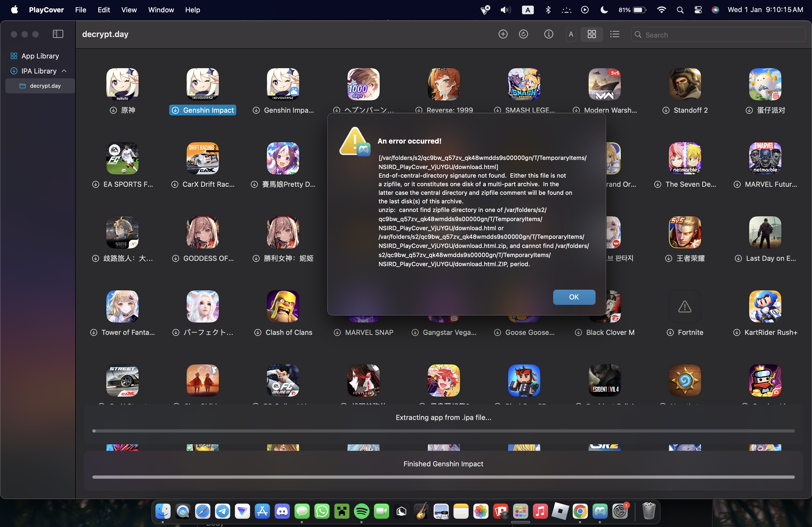Click the Gangstar Vegas label
The width and height of the screenshot is (812, 527).
449,332
